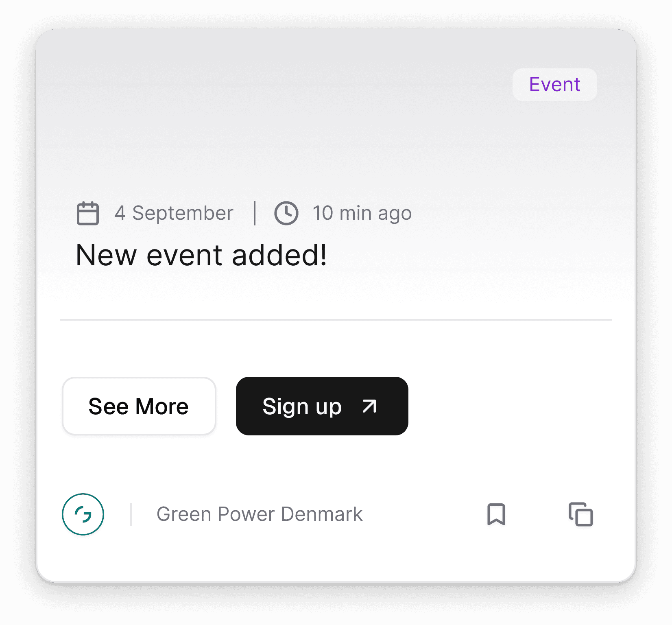
Task: Open the New event added! title
Action: (x=201, y=255)
